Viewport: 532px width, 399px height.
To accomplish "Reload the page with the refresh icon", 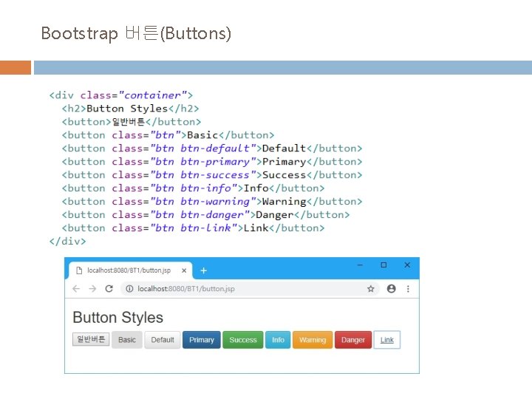I will click(x=109, y=289).
